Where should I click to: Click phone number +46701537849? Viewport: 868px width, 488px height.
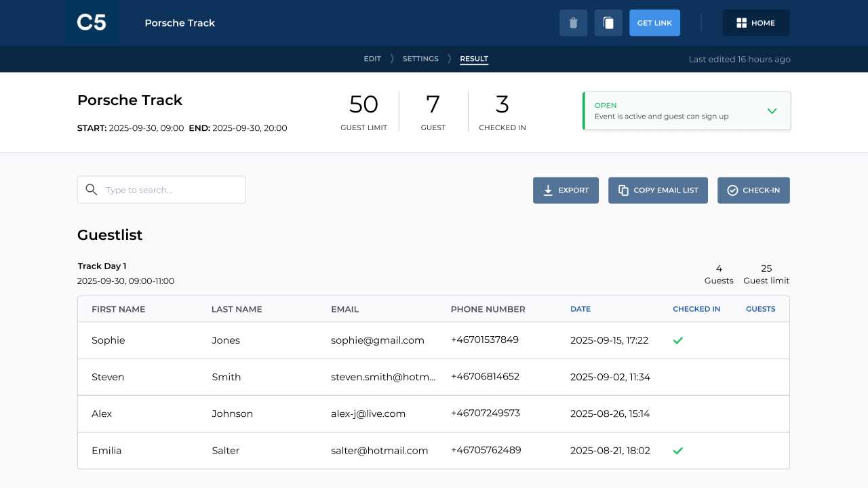[x=485, y=340]
